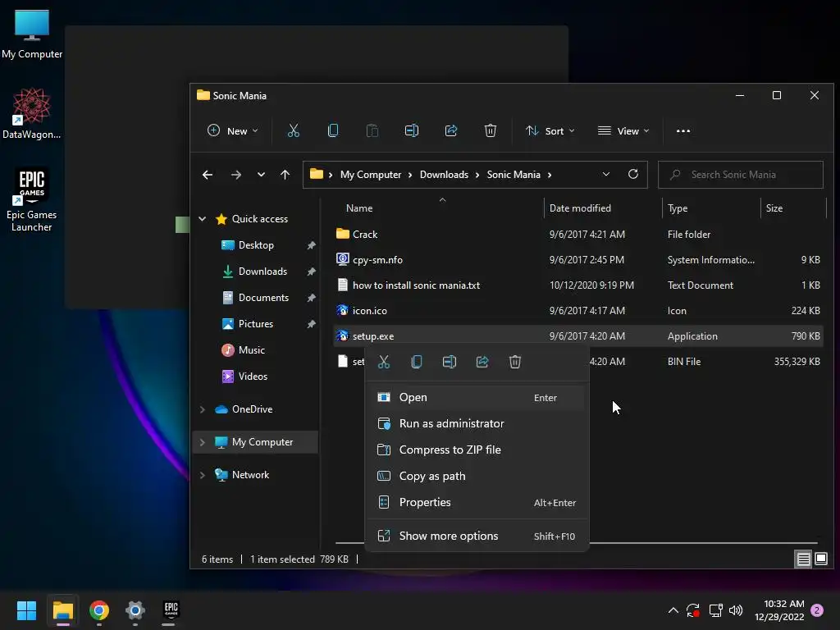Click the Share icon in Explorer toolbar
This screenshot has width=840, height=630.
(451, 130)
